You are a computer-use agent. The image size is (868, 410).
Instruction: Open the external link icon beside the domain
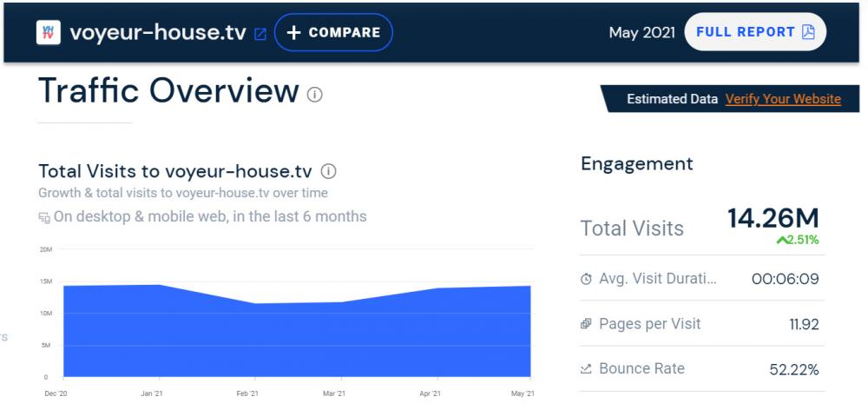pos(260,34)
